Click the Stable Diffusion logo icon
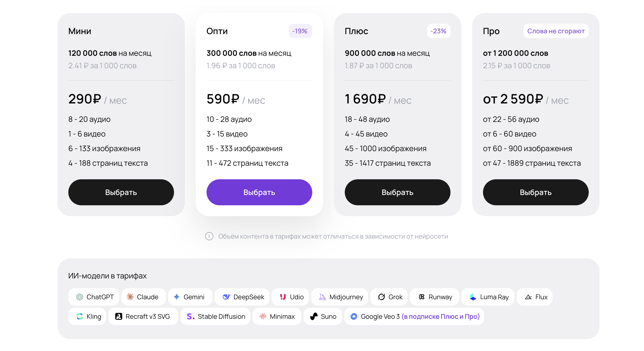The image size is (644, 351). (191, 316)
